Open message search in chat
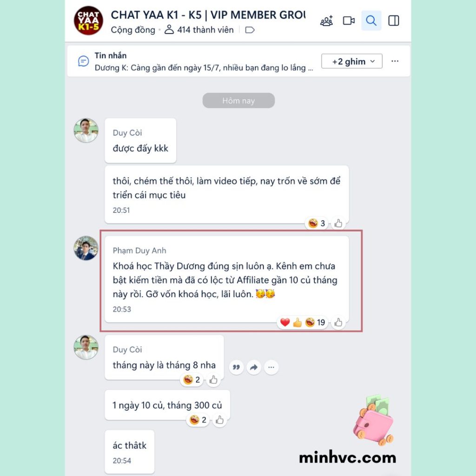This screenshot has height=476, width=476. tap(371, 20)
